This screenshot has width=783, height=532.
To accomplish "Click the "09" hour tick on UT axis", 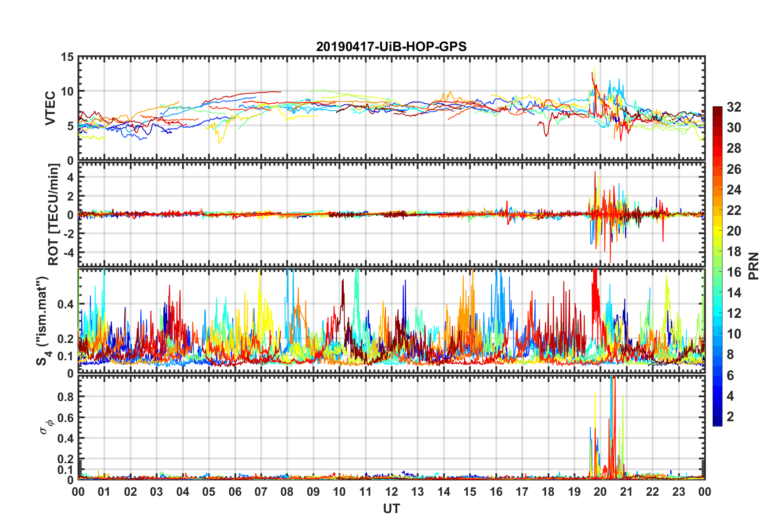I will point(313,492).
